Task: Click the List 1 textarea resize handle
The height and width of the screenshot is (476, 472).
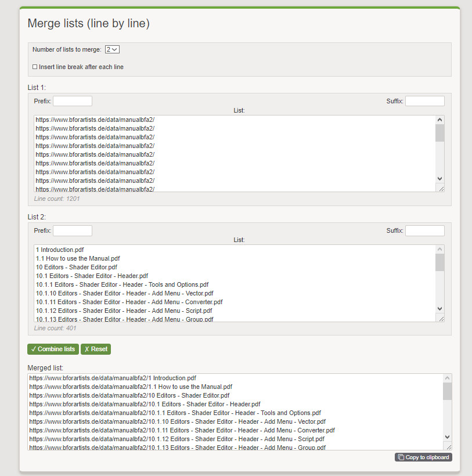Action: click(441, 188)
